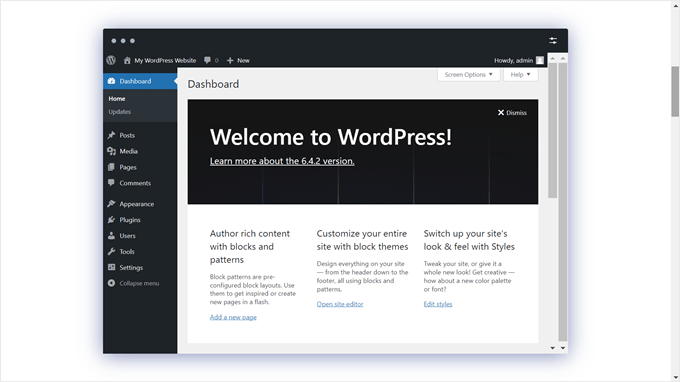Viewport: 680px width, 382px height.
Task: Open the Tools menu
Action: click(140, 251)
